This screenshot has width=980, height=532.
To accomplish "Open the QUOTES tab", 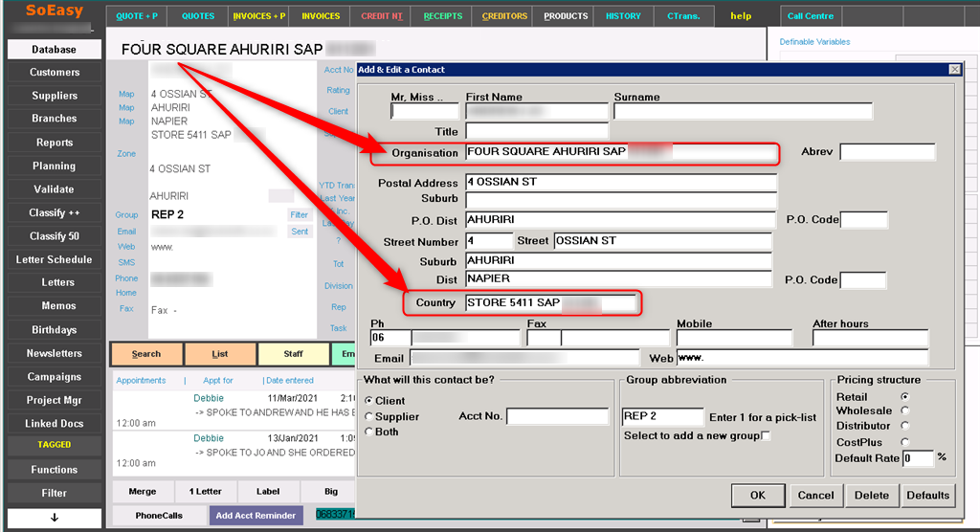I will pyautogui.click(x=198, y=16).
